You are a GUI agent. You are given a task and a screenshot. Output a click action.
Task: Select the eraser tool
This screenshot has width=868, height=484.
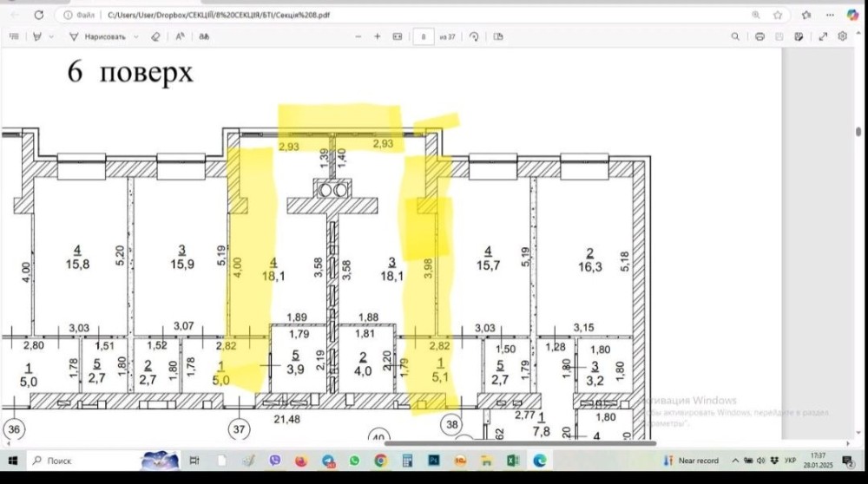pos(155,36)
